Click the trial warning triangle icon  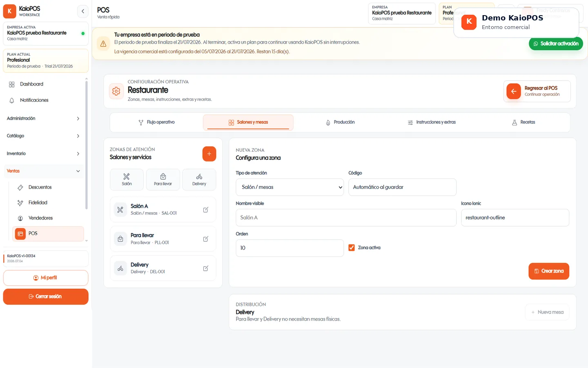coord(103,44)
